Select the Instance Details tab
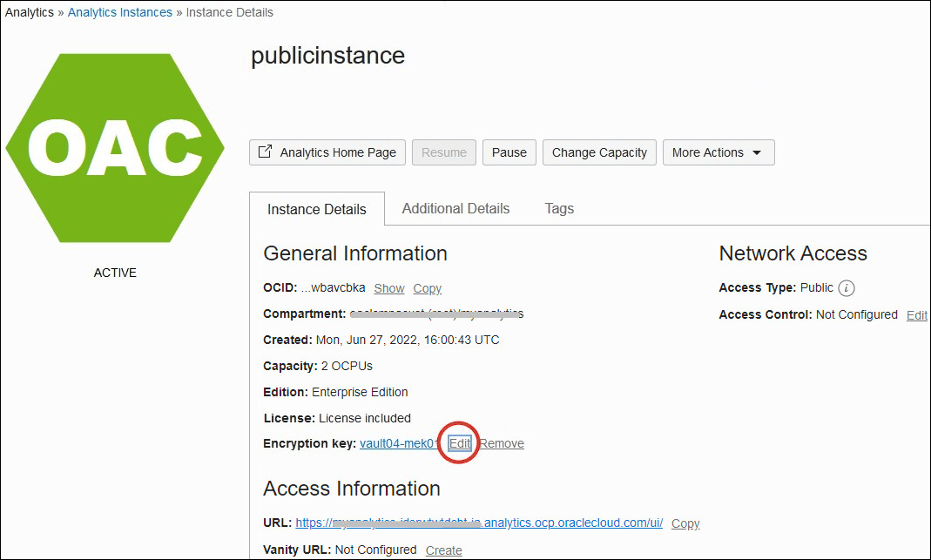 click(317, 209)
